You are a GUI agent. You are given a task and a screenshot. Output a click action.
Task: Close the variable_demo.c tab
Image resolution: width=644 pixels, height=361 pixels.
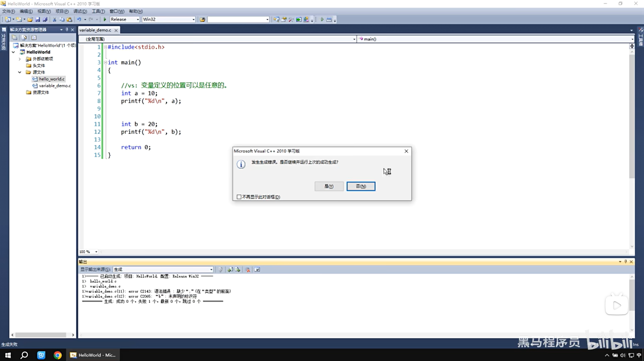click(116, 30)
